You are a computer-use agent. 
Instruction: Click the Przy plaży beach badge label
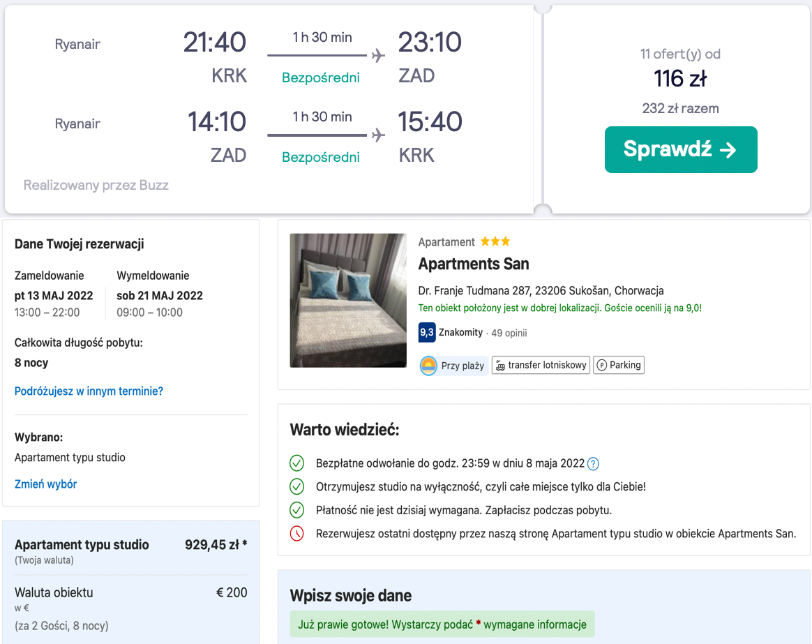[x=463, y=366]
